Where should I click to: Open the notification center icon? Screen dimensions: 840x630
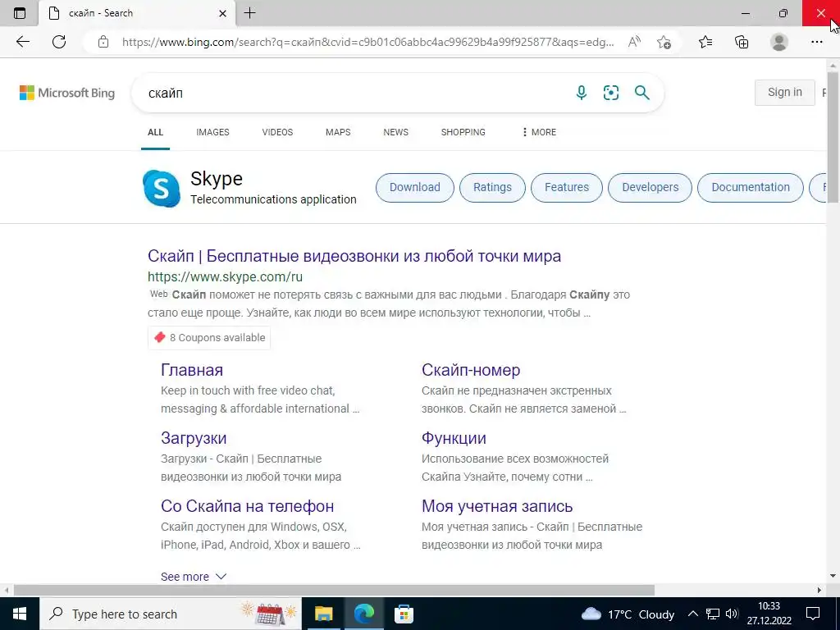(x=813, y=614)
